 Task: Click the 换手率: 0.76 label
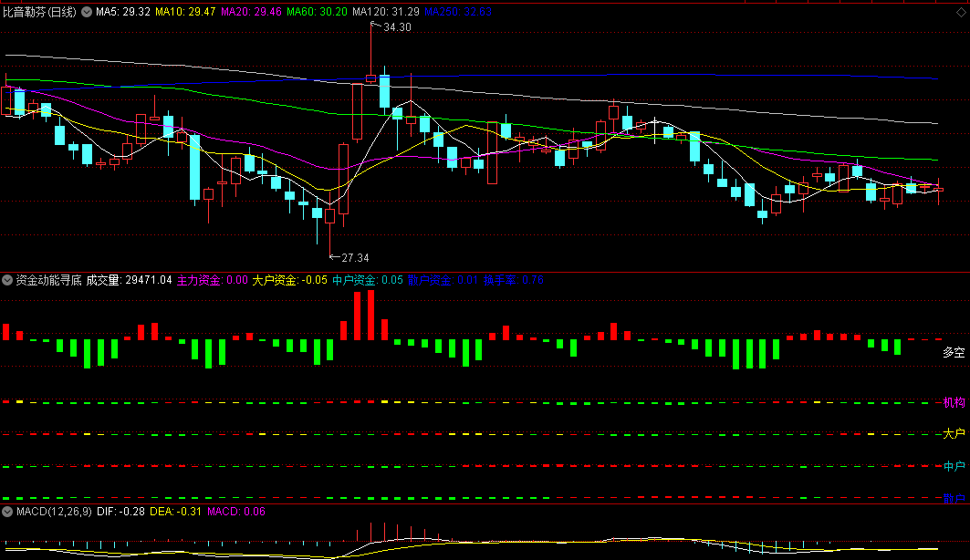[514, 280]
